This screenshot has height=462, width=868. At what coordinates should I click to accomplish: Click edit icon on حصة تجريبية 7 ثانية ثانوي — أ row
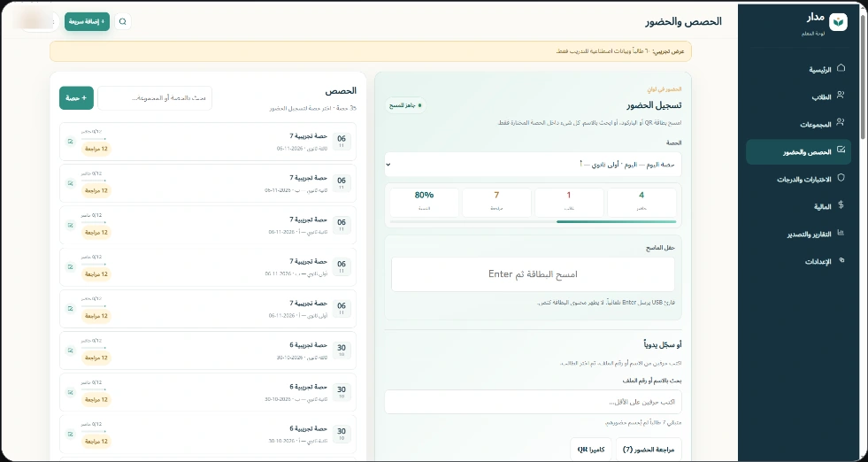(x=70, y=225)
